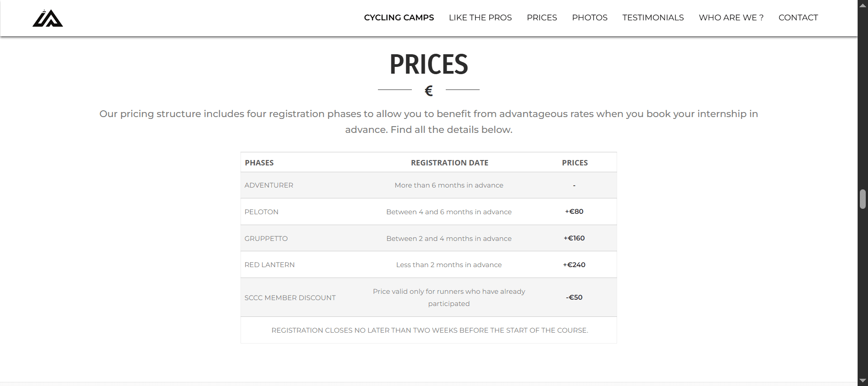Click the SCCC MEMBER DISCOUNT label
The height and width of the screenshot is (386, 868).
pos(290,298)
